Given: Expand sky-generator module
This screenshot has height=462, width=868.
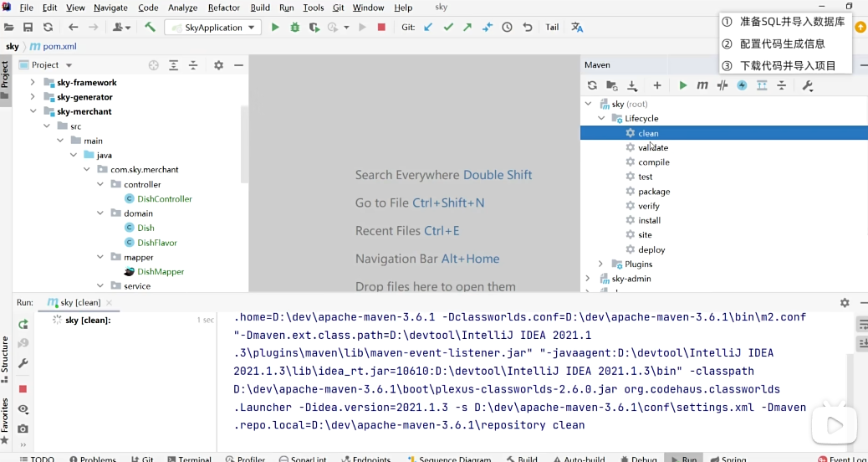Looking at the screenshot, I should (32, 97).
